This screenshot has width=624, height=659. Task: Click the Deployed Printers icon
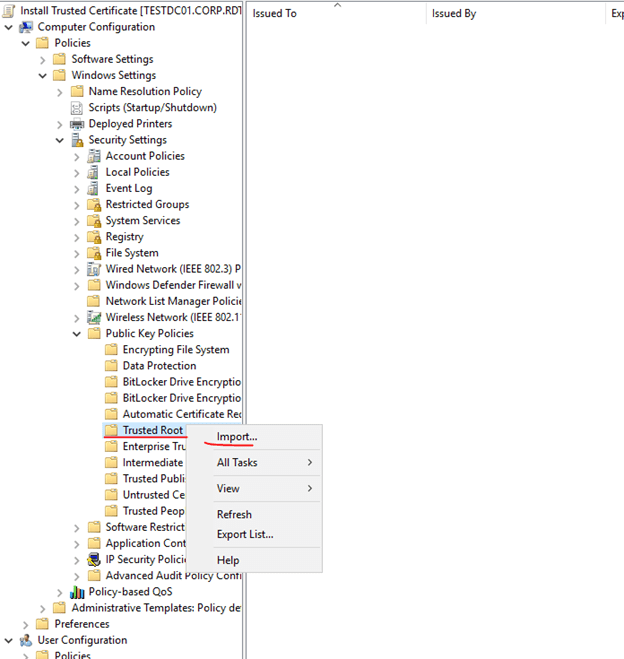pyautogui.click(x=77, y=124)
